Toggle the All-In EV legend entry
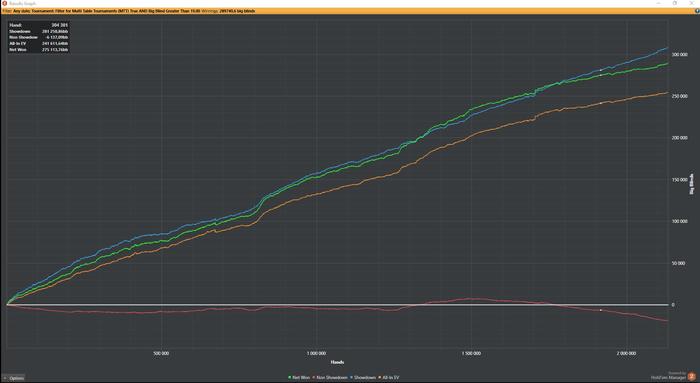This screenshot has width=700, height=383. coord(389,378)
